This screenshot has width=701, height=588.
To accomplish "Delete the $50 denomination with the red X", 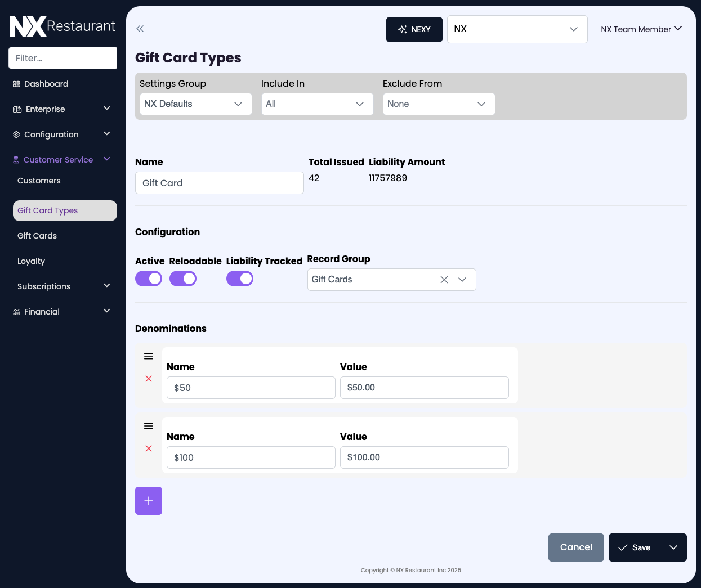I will tap(149, 379).
